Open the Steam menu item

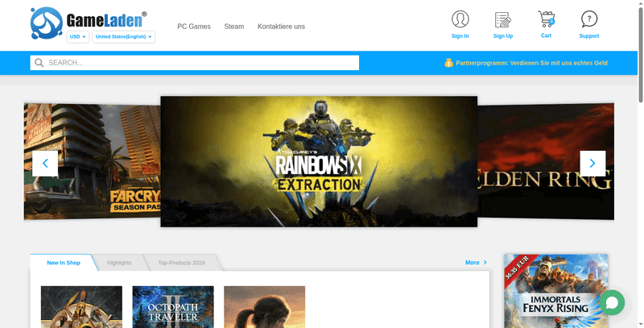click(234, 27)
